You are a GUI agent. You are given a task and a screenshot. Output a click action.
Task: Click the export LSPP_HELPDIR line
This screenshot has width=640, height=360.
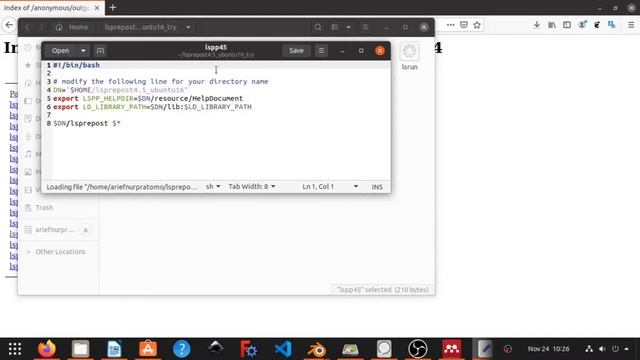tap(148, 98)
